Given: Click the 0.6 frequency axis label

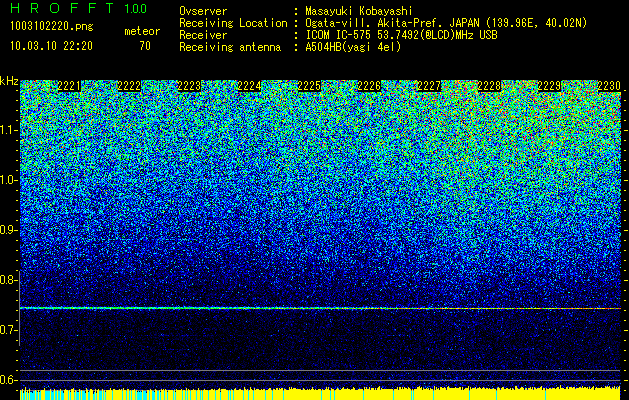Looking at the screenshot, I should 8,380.
